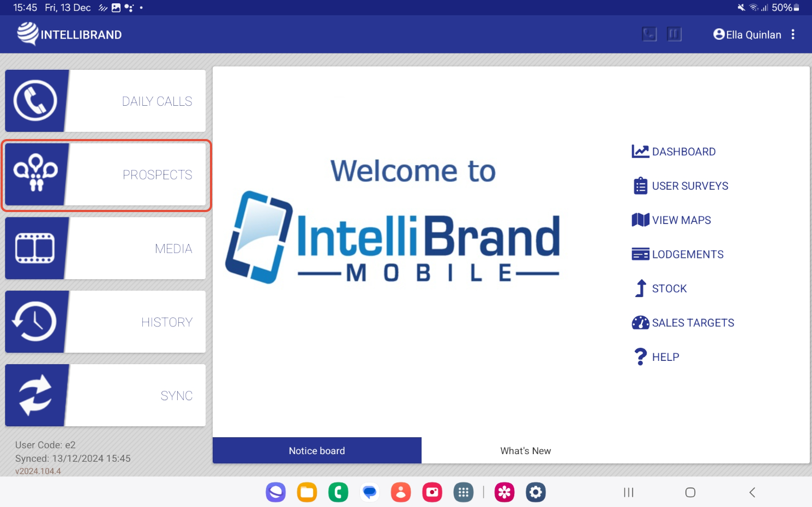Open the Daily Calls tile

105,101
